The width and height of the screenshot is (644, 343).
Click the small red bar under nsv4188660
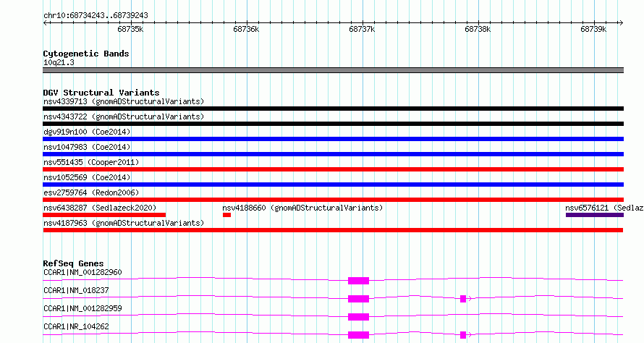point(226,215)
